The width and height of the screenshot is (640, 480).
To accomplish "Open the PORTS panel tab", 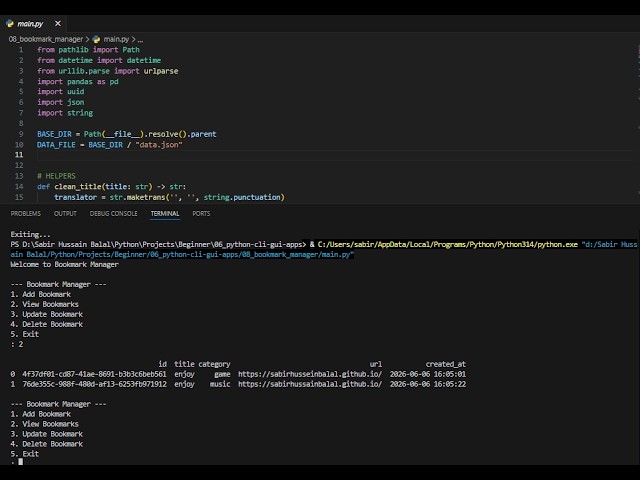I will (x=201, y=213).
